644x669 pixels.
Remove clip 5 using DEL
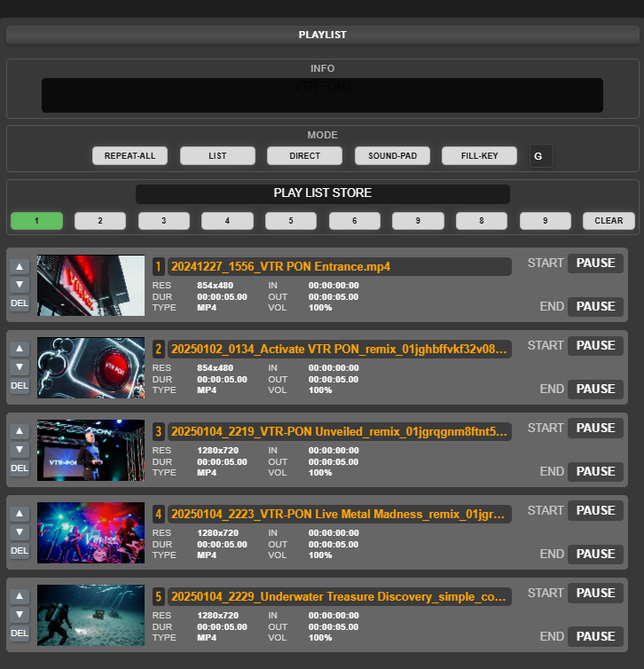pyautogui.click(x=20, y=633)
